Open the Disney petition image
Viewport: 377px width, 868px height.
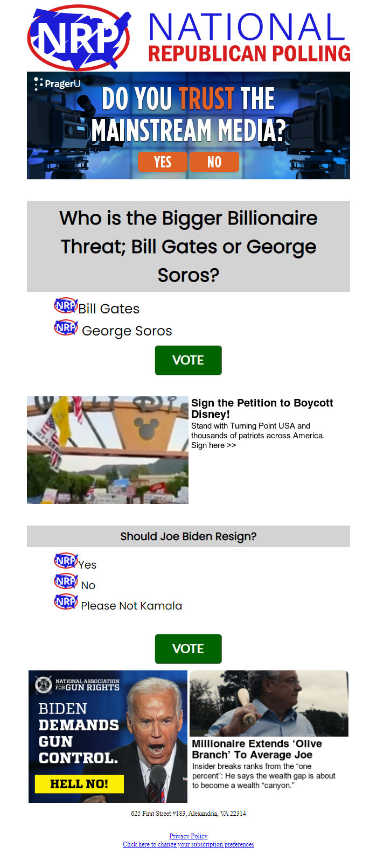pos(108,450)
